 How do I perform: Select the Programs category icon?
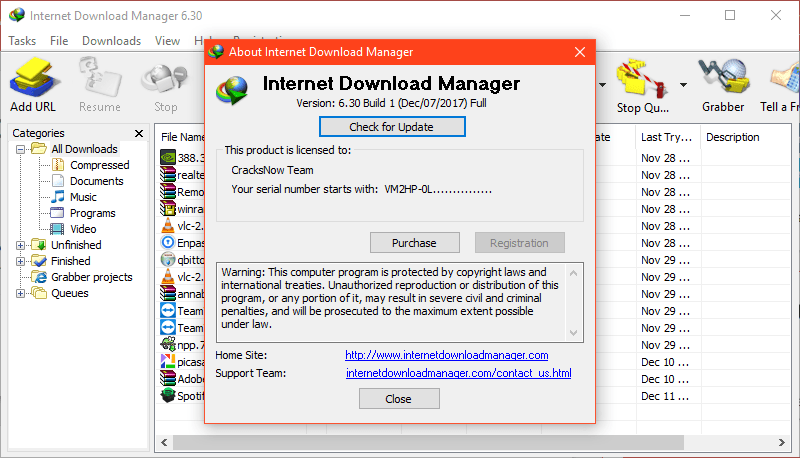pos(57,213)
